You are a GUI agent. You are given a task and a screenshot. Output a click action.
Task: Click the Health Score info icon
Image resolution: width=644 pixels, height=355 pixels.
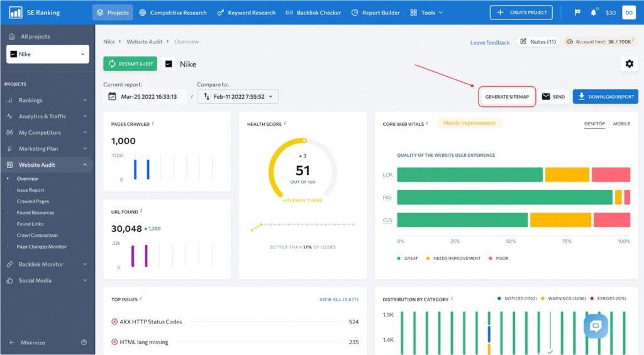[285, 123]
